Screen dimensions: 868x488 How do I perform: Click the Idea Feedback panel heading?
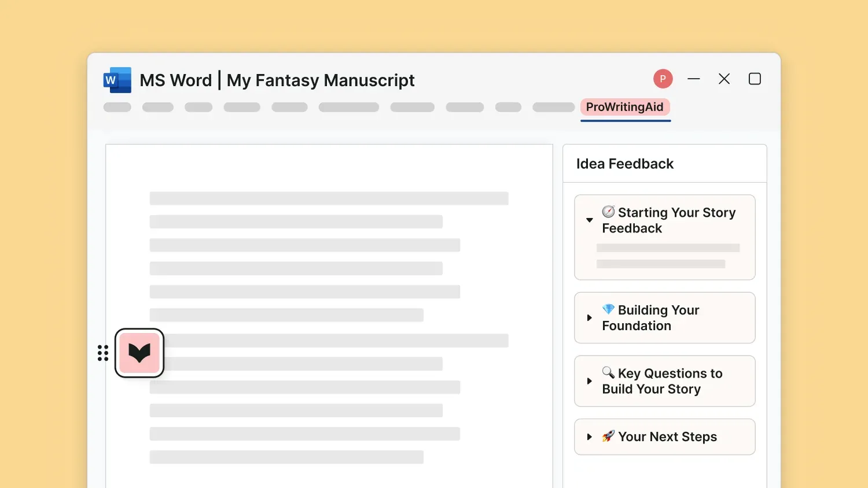[x=625, y=164]
